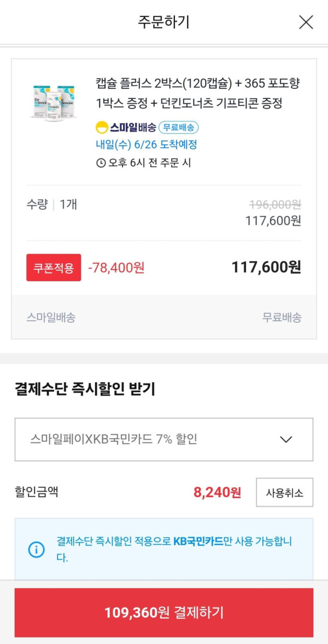Click the yellow 스마일배송 smile logo icon

pyautogui.click(x=102, y=128)
